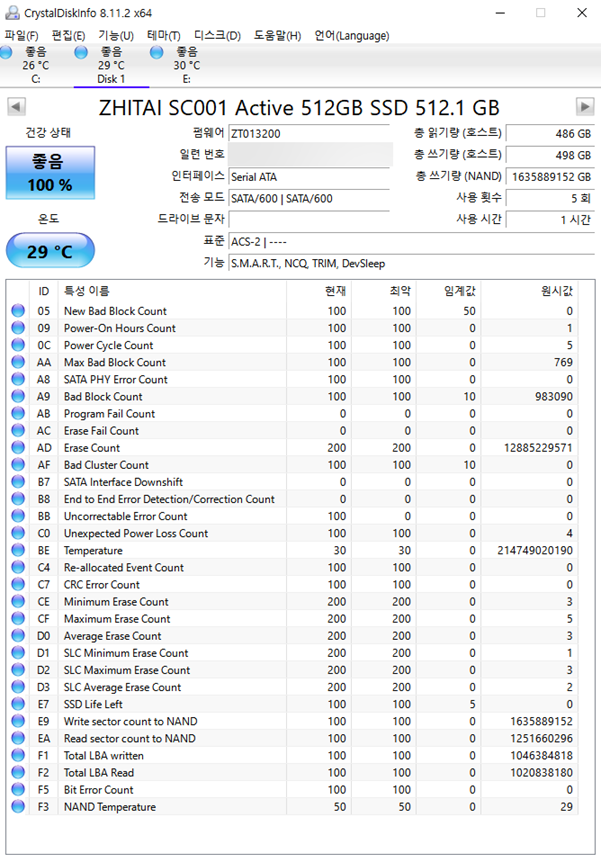Click status icon of CRC Error Count
601x862 pixels.
pos(18,584)
